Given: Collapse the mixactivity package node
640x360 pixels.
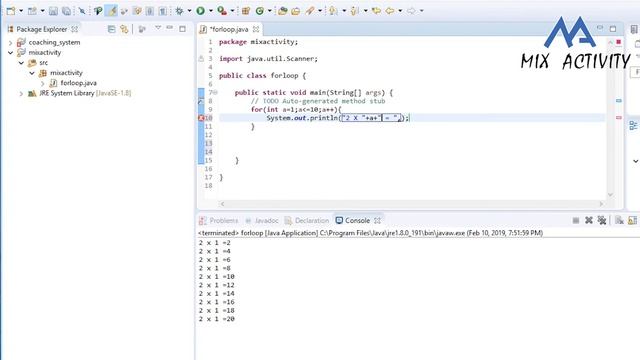Looking at the screenshot, I should tap(32, 73).
